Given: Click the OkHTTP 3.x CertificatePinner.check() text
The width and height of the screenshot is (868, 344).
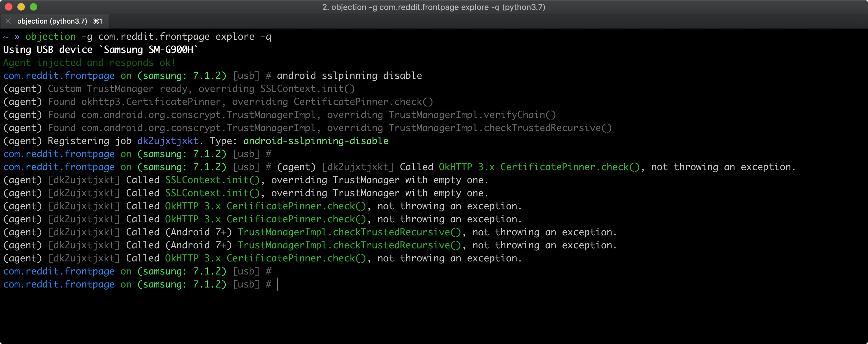Looking at the screenshot, I should (265, 206).
